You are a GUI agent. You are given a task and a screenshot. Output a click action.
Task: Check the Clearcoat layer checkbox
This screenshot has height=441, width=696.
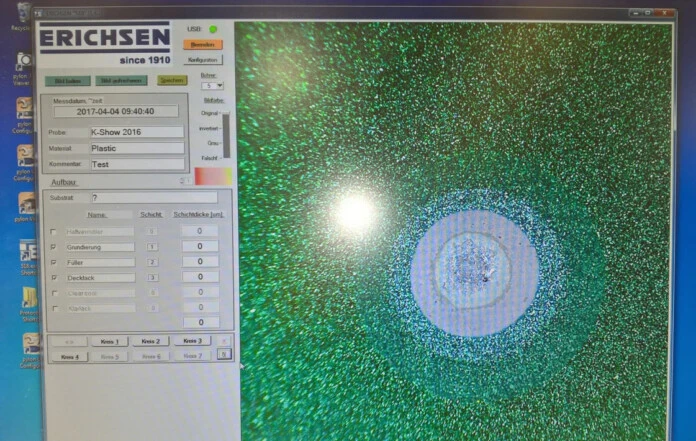tap(53, 293)
